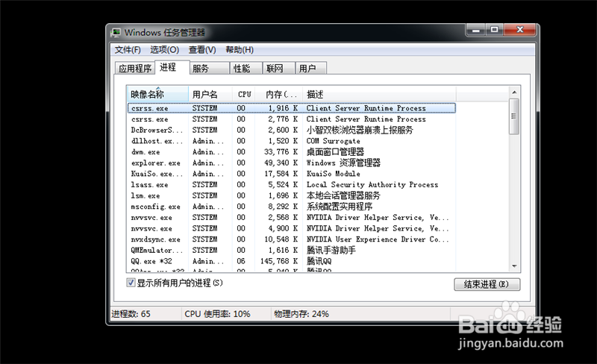This screenshot has width=597, height=364.
Task: Open the 选项(O) menu
Action: (164, 50)
